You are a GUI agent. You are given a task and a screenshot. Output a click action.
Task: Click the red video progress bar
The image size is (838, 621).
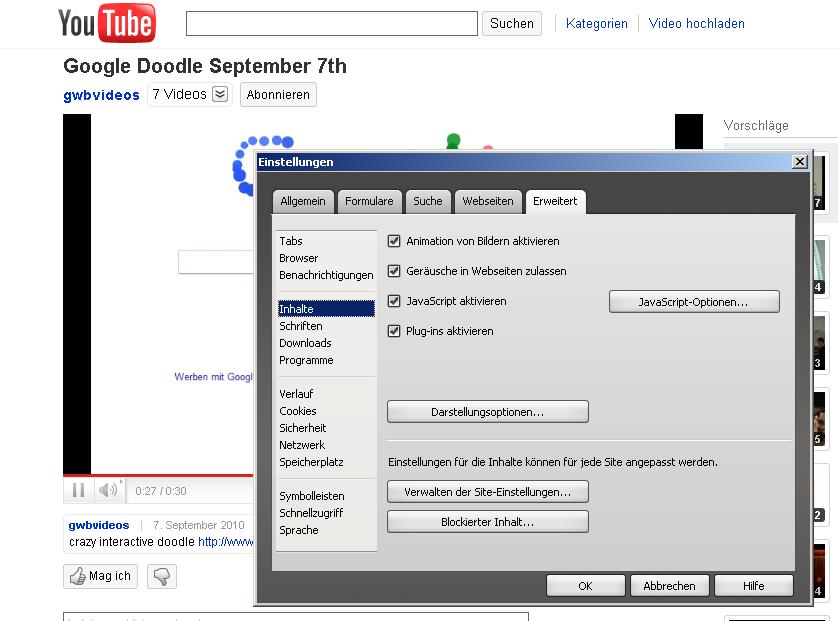(158, 475)
